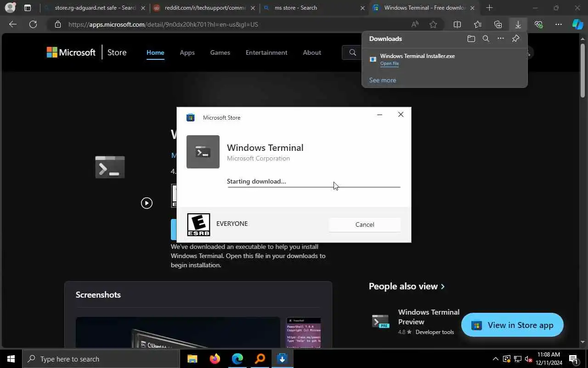Viewport: 588px width, 368px height.
Task: Open the PowerShell screenshot thumbnail
Action: [304, 332]
